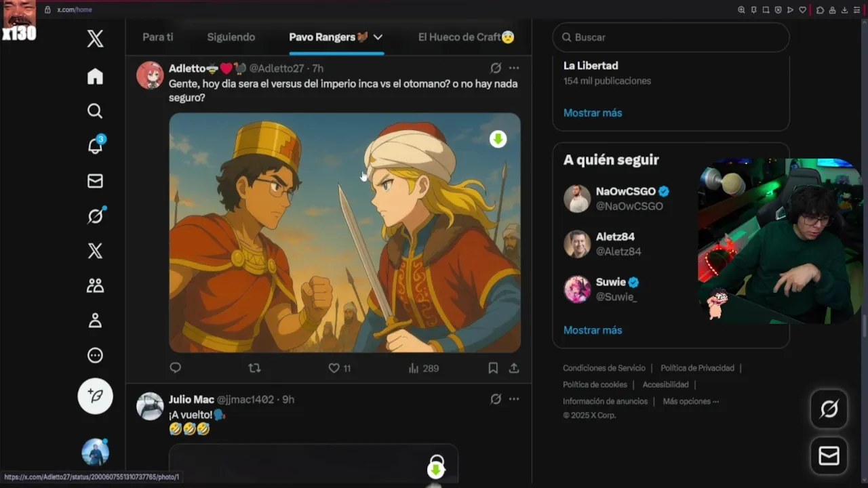868x488 pixels.
Task: Open the Home icon in sidebar
Action: pyautogui.click(x=95, y=77)
